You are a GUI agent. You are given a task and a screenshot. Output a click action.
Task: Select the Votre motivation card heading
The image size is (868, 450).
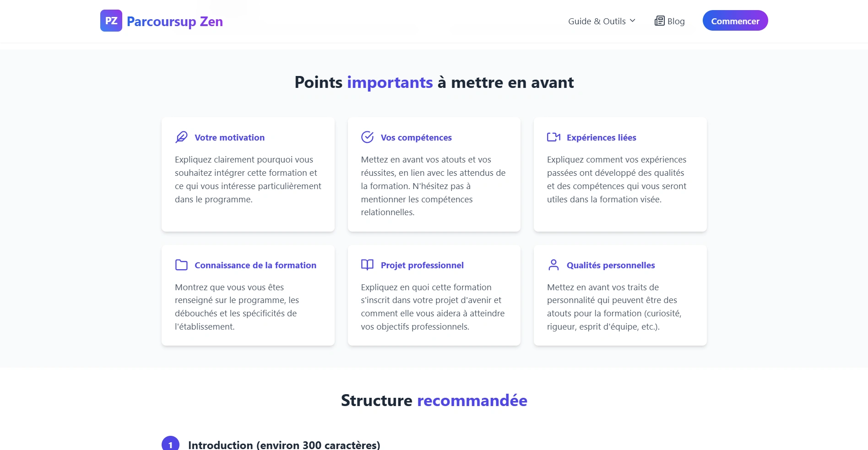point(229,137)
